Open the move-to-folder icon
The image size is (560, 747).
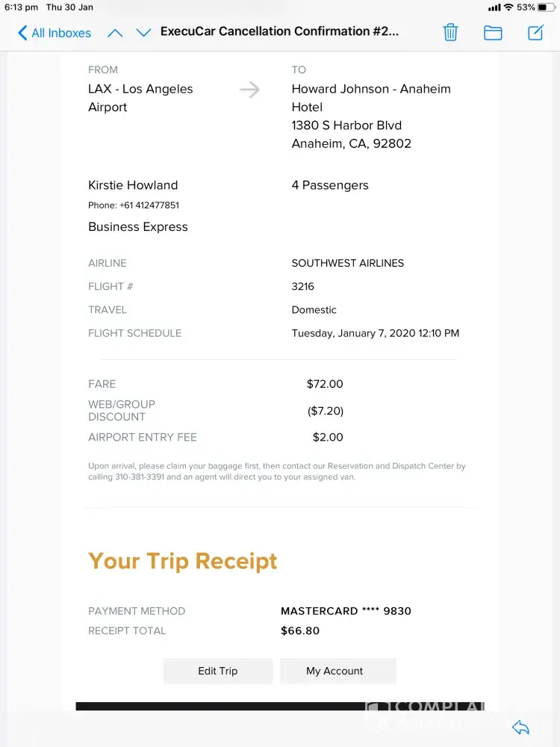coord(493,32)
